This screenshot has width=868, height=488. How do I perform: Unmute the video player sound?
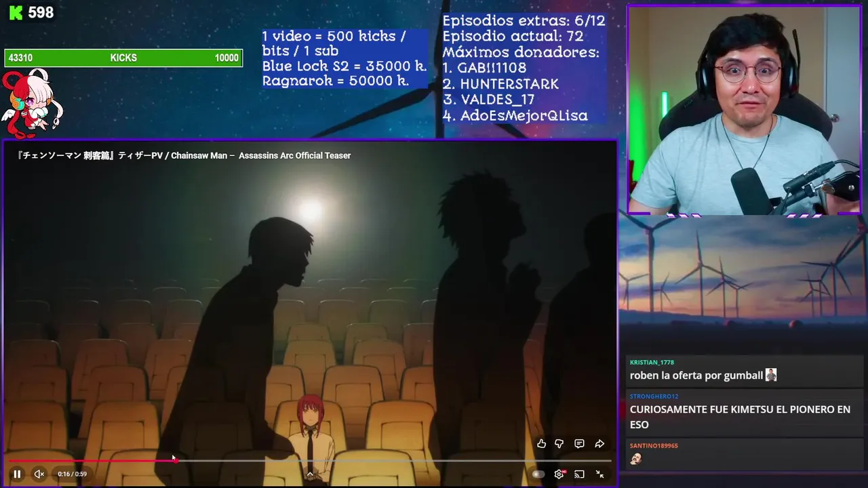(x=39, y=474)
